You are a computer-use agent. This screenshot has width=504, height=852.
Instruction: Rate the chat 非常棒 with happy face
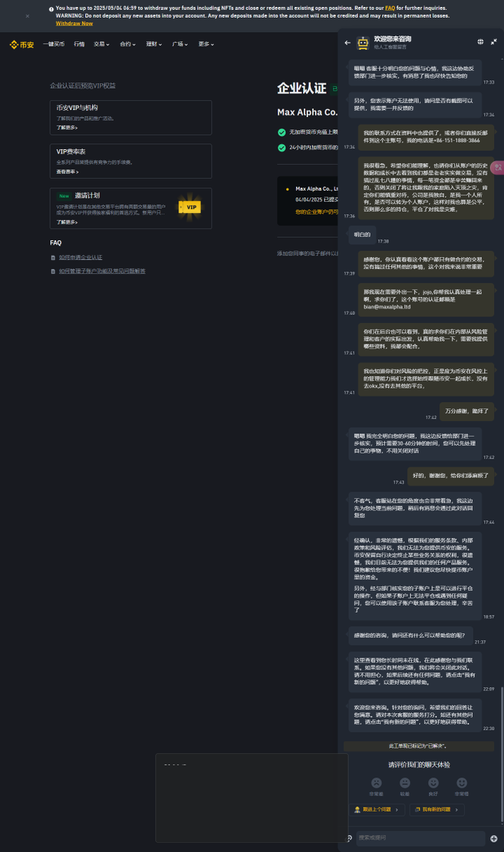(461, 782)
